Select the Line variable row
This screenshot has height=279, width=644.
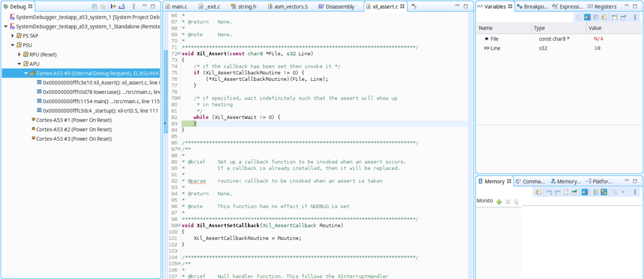pyautogui.click(x=495, y=48)
